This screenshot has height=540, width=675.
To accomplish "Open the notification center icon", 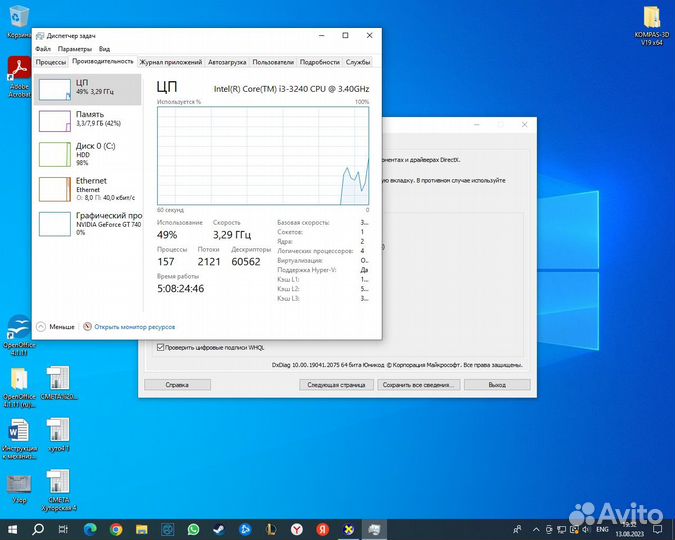I will [x=657, y=529].
